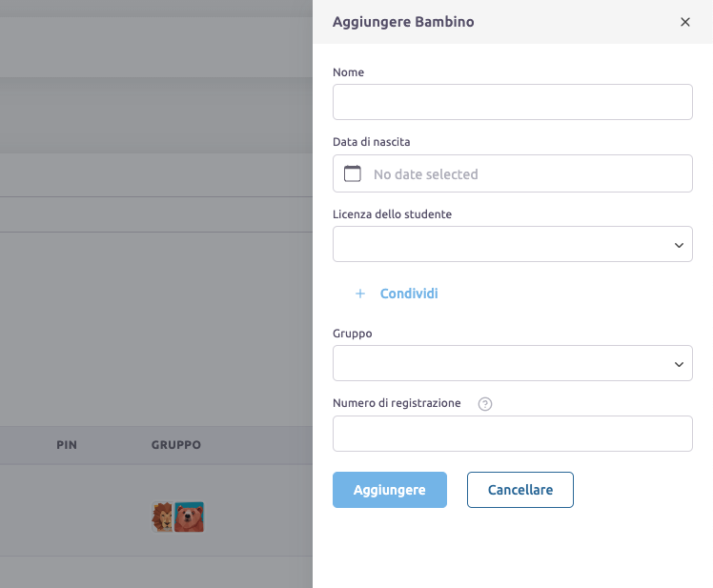
Task: Click the Condividi link
Action: 409,294
